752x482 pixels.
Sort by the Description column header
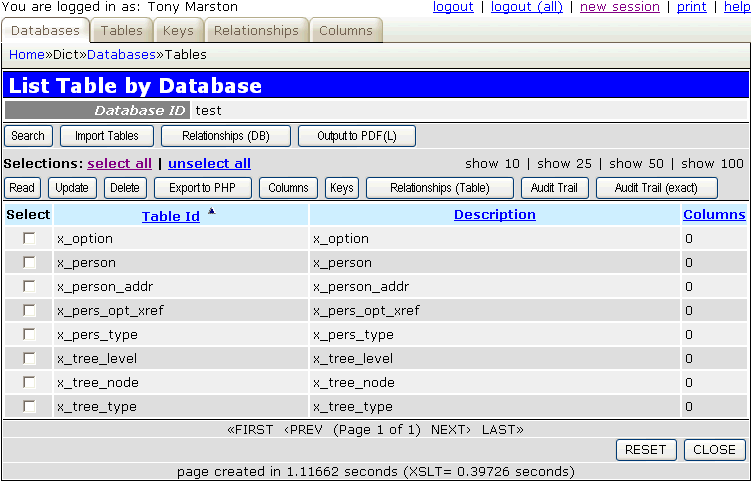pyautogui.click(x=494, y=215)
